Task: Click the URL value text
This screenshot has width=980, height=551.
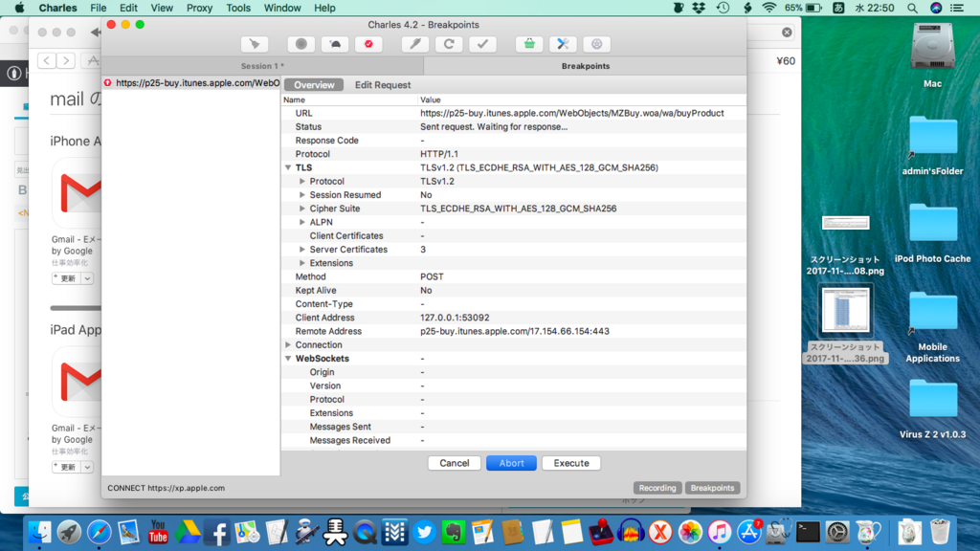Action: point(572,113)
